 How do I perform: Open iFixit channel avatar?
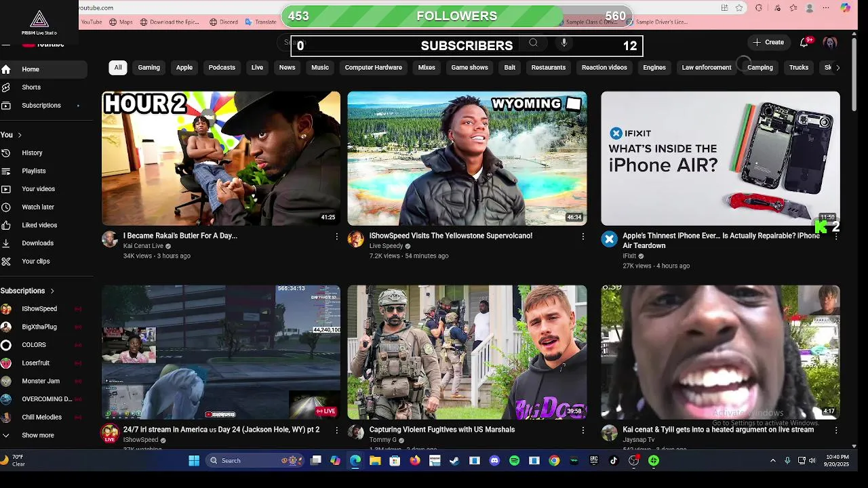click(609, 239)
